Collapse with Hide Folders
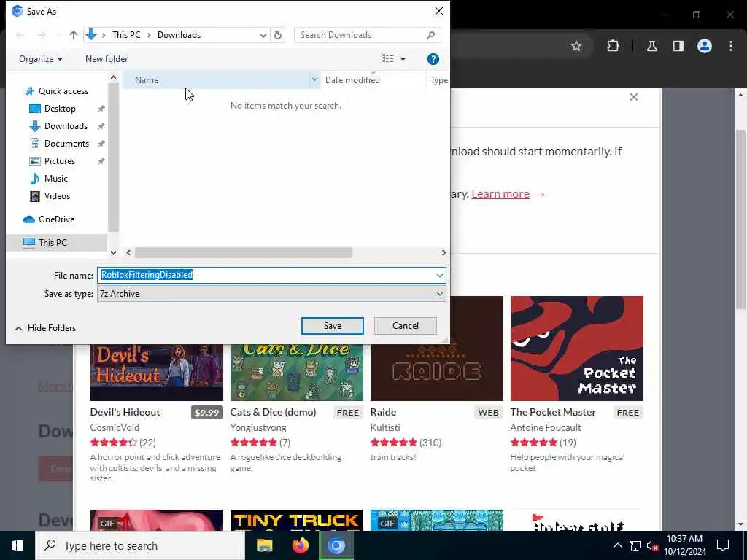Image resolution: width=747 pixels, height=560 pixels. click(x=46, y=328)
